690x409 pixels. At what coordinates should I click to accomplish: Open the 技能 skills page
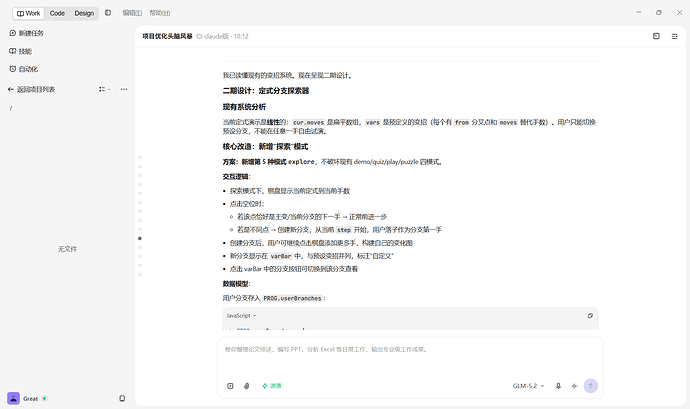tap(21, 51)
